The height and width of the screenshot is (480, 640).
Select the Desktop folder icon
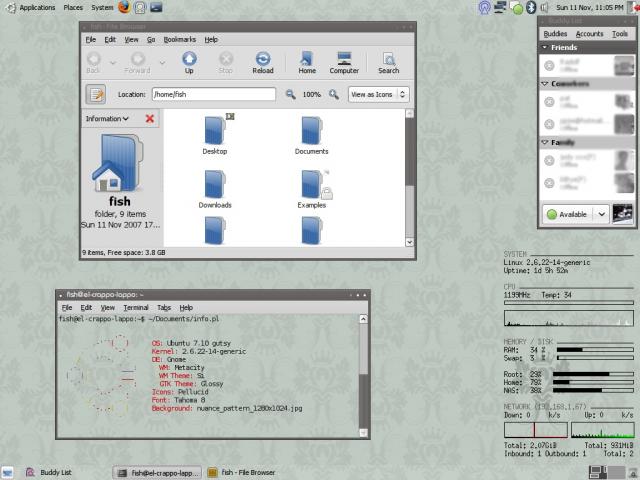tap(215, 131)
